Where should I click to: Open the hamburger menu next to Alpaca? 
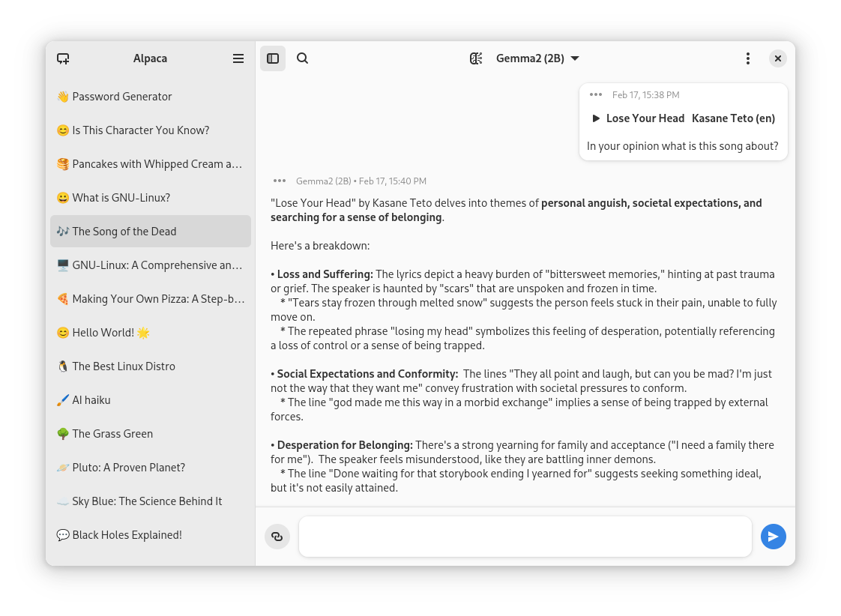(238, 58)
